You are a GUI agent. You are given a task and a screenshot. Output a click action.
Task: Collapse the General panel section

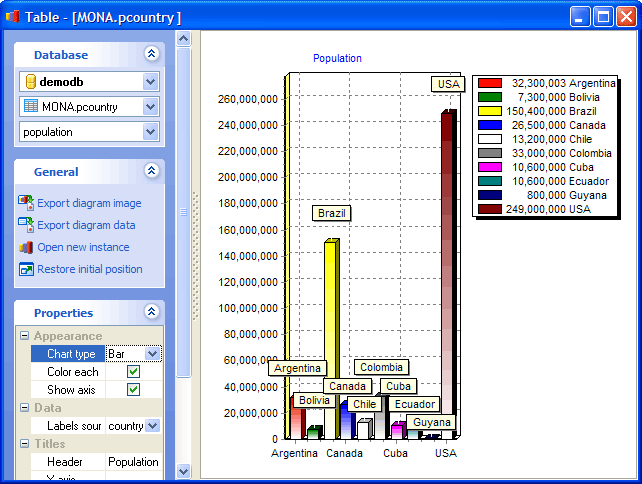[151, 172]
